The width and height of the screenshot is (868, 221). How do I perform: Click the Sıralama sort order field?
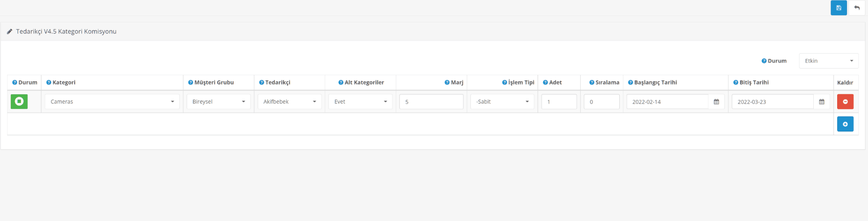coord(602,102)
